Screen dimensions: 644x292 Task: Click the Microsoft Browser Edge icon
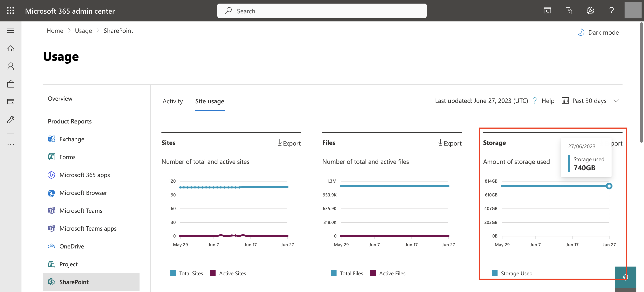(51, 193)
